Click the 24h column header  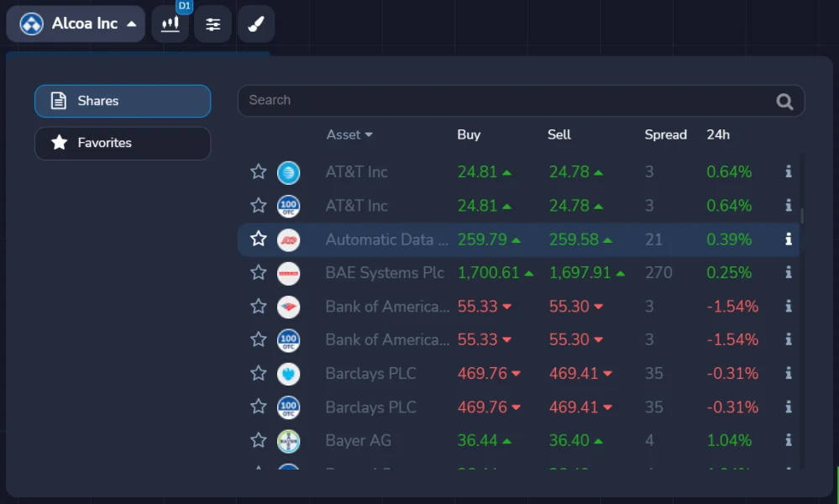click(718, 134)
